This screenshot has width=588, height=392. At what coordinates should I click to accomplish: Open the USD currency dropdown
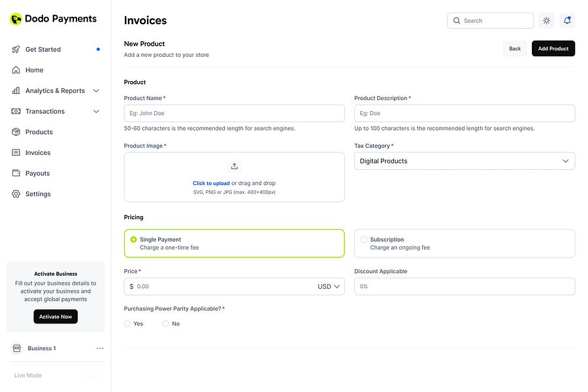330,286
